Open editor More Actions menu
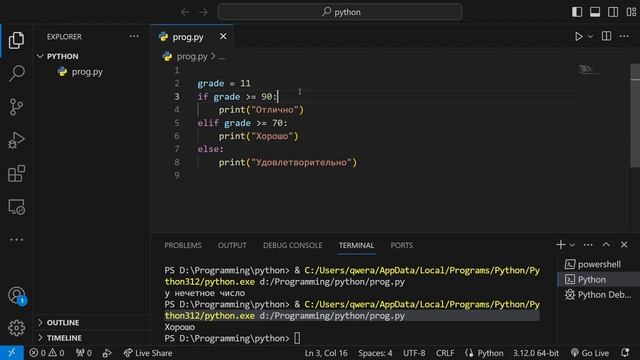This screenshot has width=640, height=360. tap(624, 36)
